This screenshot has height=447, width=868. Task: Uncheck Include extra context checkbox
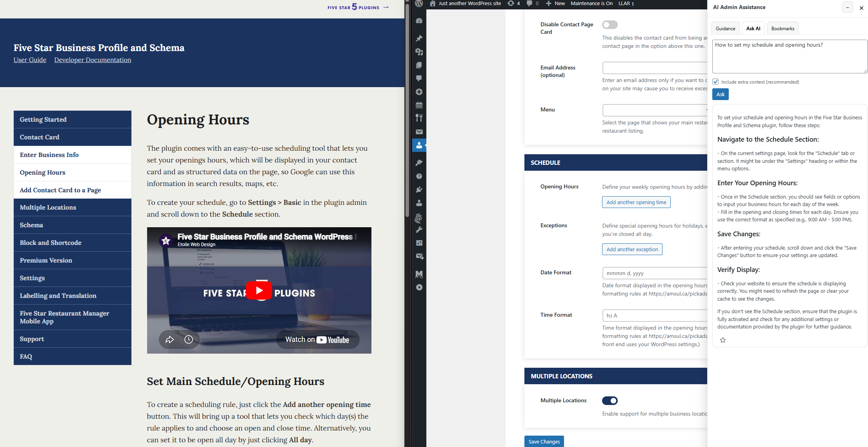(715, 82)
